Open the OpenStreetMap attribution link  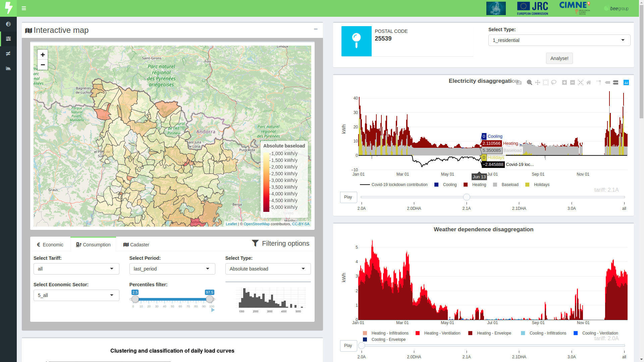[256, 224]
